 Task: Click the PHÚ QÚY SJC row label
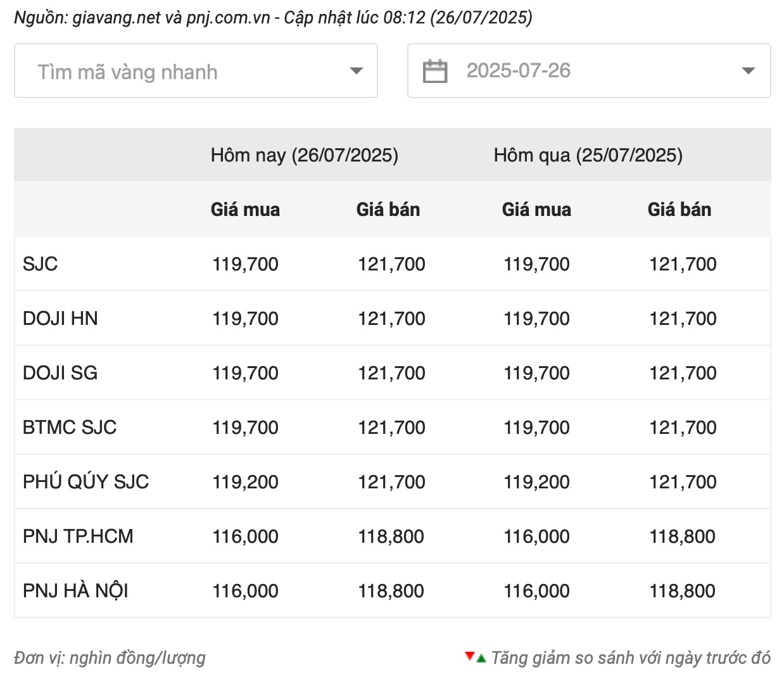(85, 482)
